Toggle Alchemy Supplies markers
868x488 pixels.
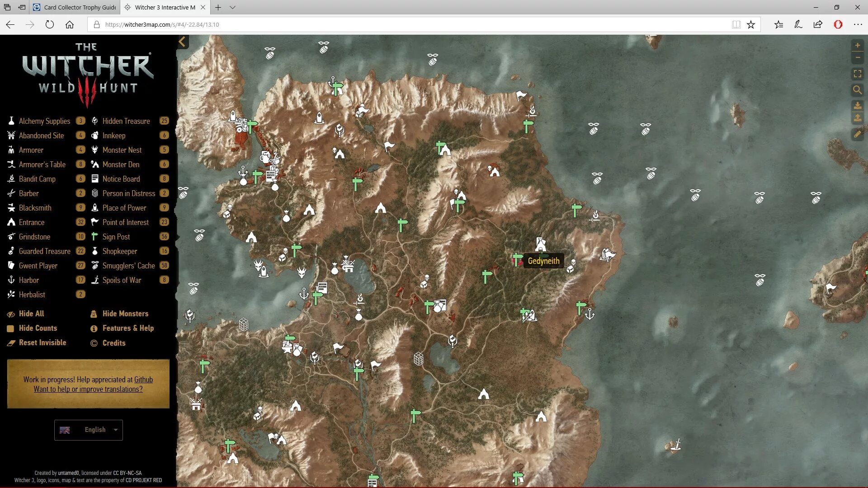45,121
